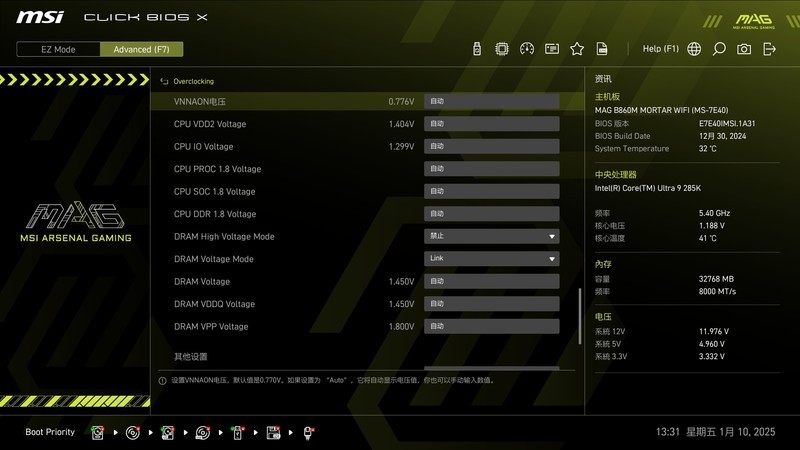Click the 1.800V DRAM VPP reading
The height and width of the screenshot is (450, 800).
pos(401,326)
